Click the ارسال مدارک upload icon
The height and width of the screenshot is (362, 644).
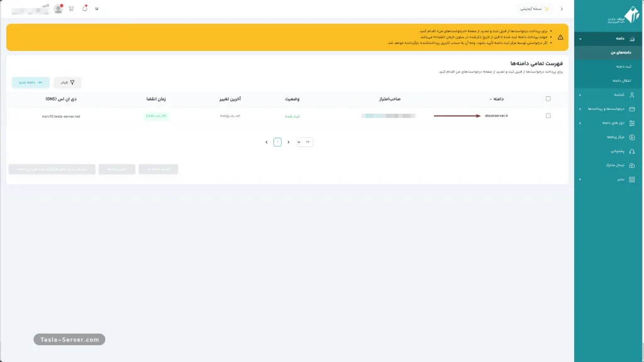coord(632,165)
